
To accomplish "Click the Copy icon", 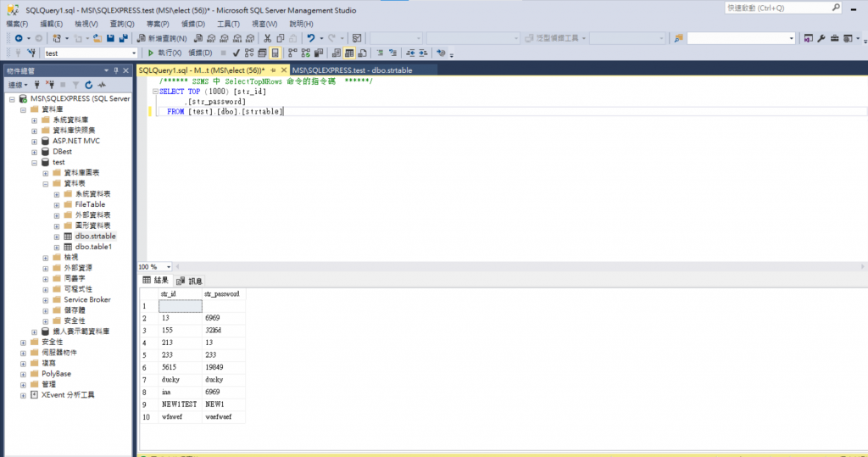I will click(280, 38).
